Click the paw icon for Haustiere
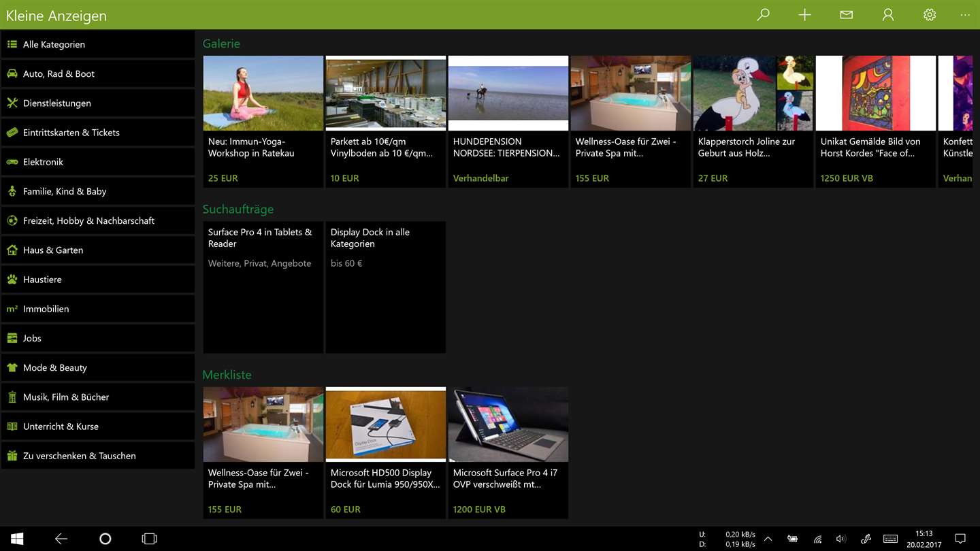This screenshot has height=551, width=980. point(12,279)
